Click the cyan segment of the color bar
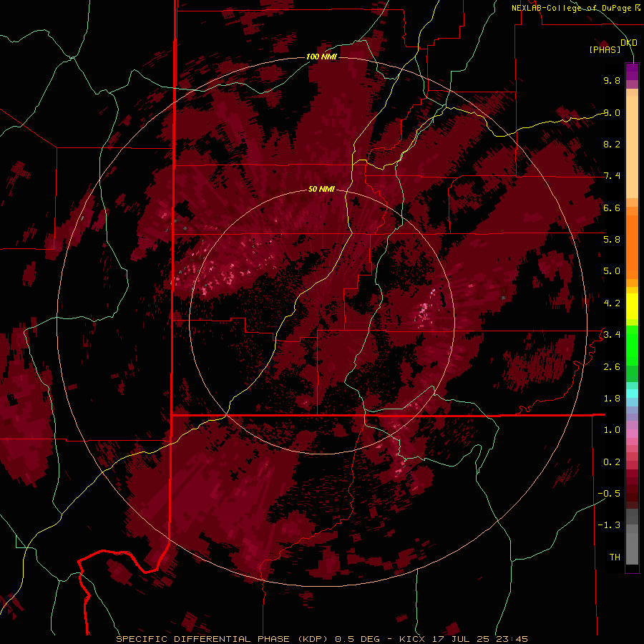This screenshot has height=644, width=644. coord(632,394)
